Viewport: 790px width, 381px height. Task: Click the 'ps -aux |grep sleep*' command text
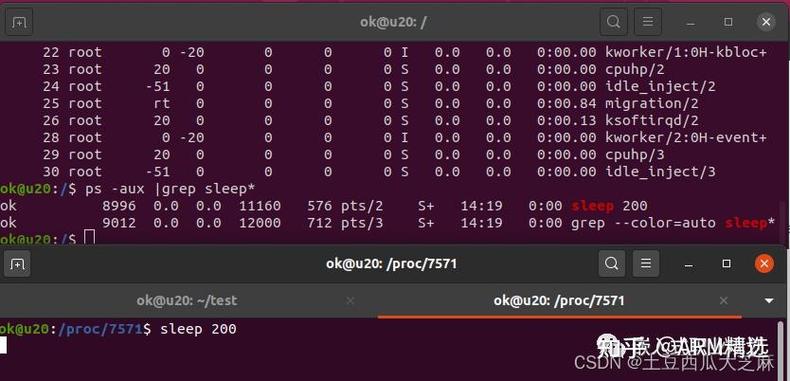[170, 189]
